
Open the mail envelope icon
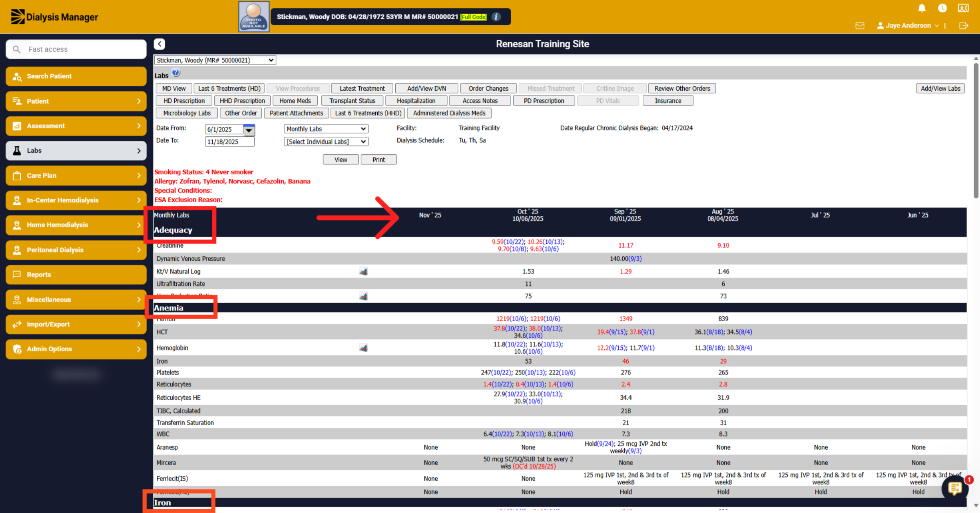(x=860, y=25)
